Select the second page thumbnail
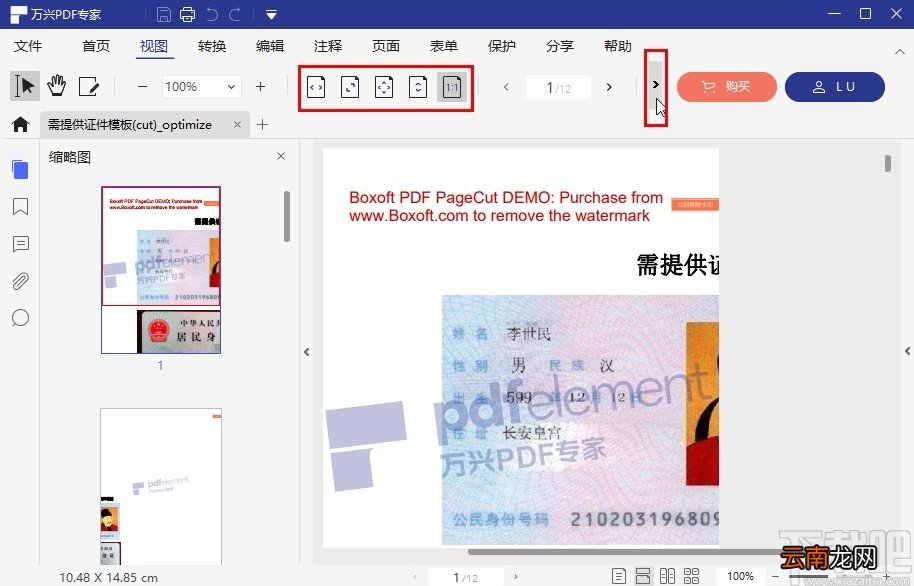914x586 pixels. [x=161, y=486]
